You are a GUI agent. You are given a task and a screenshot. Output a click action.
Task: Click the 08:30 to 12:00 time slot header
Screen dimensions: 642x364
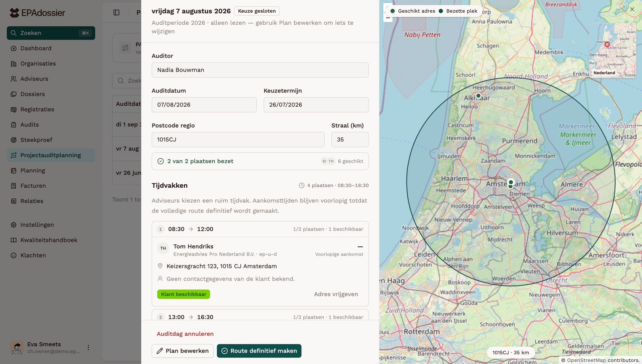coord(260,229)
